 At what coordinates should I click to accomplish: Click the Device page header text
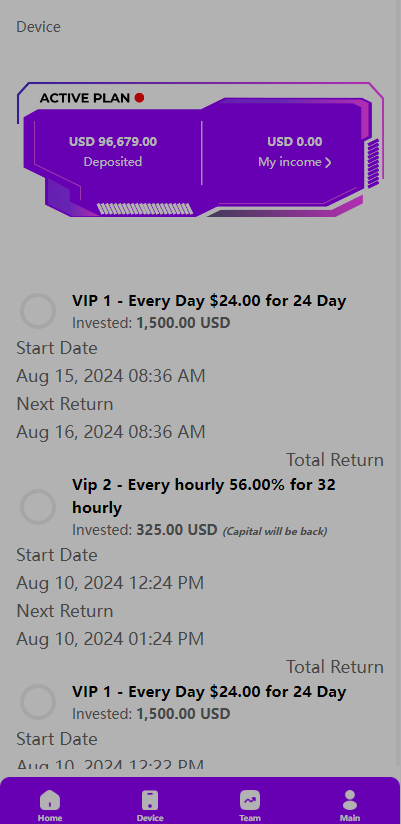pyautogui.click(x=38, y=27)
